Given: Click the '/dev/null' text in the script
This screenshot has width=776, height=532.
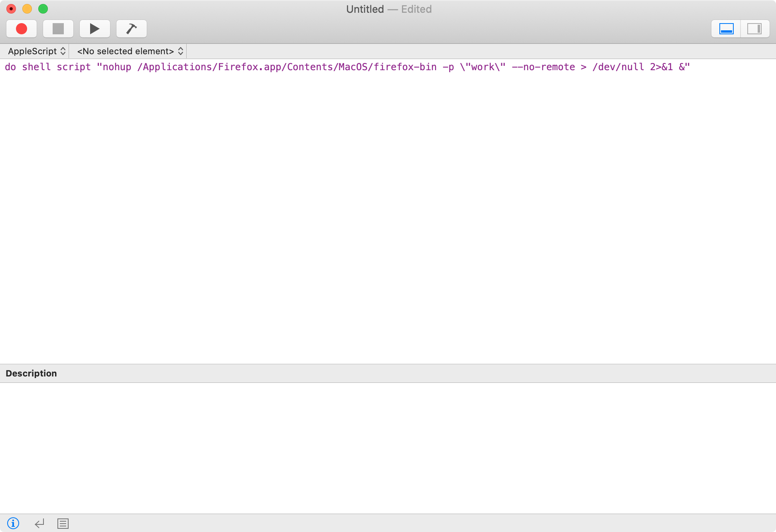Looking at the screenshot, I should [x=618, y=67].
